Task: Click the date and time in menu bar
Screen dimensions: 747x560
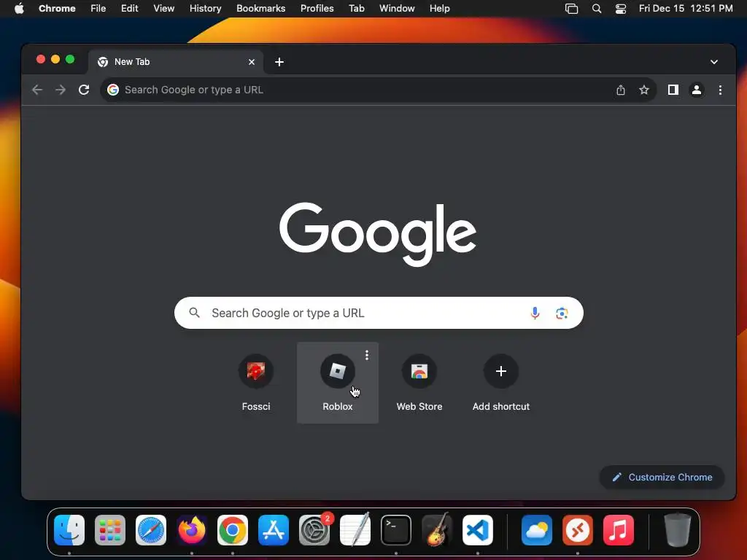Action: 686,8
